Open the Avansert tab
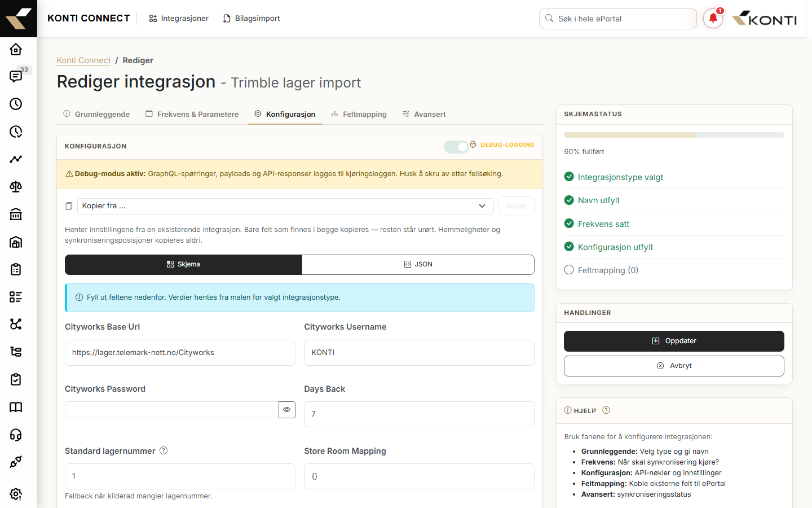 (424, 114)
